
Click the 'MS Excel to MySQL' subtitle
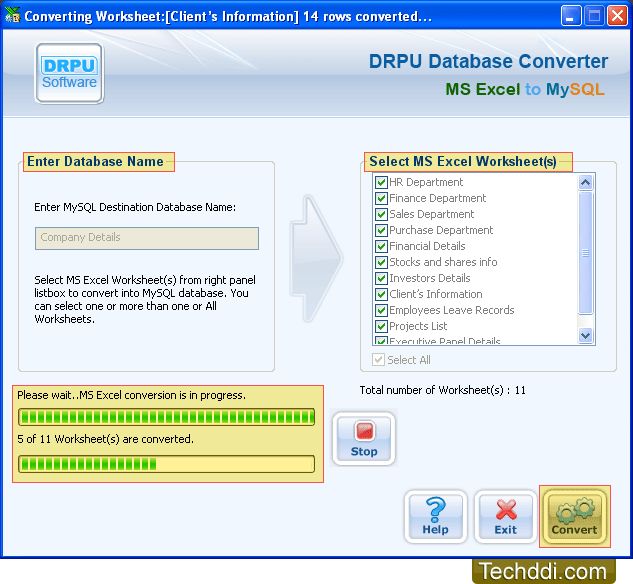[x=525, y=89]
